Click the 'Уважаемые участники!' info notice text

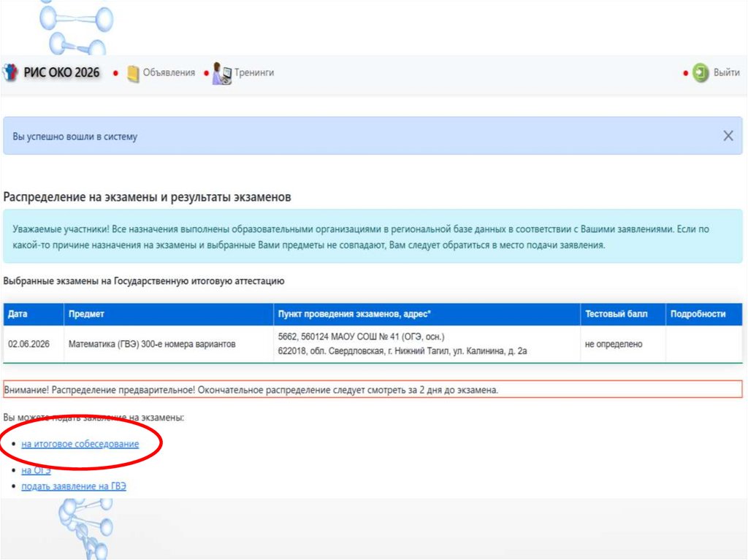click(361, 237)
